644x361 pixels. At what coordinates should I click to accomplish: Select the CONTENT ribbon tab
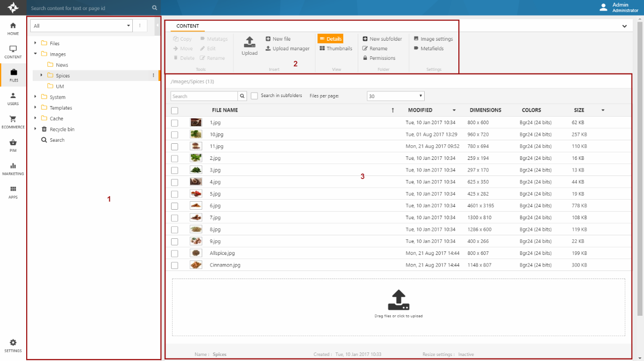188,26
